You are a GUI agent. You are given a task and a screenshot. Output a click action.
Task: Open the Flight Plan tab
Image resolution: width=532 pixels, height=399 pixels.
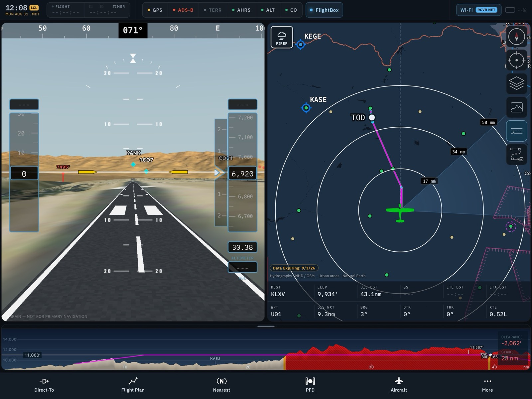click(133, 385)
